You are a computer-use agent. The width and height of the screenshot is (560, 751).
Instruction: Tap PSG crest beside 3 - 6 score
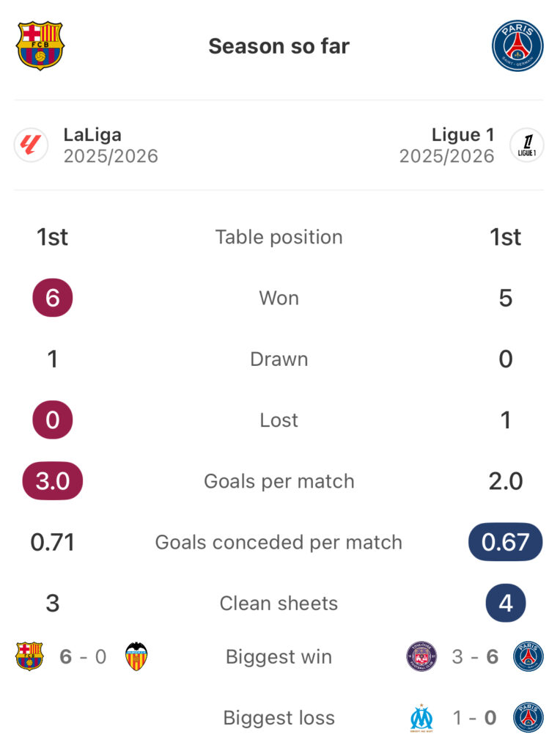528,656
